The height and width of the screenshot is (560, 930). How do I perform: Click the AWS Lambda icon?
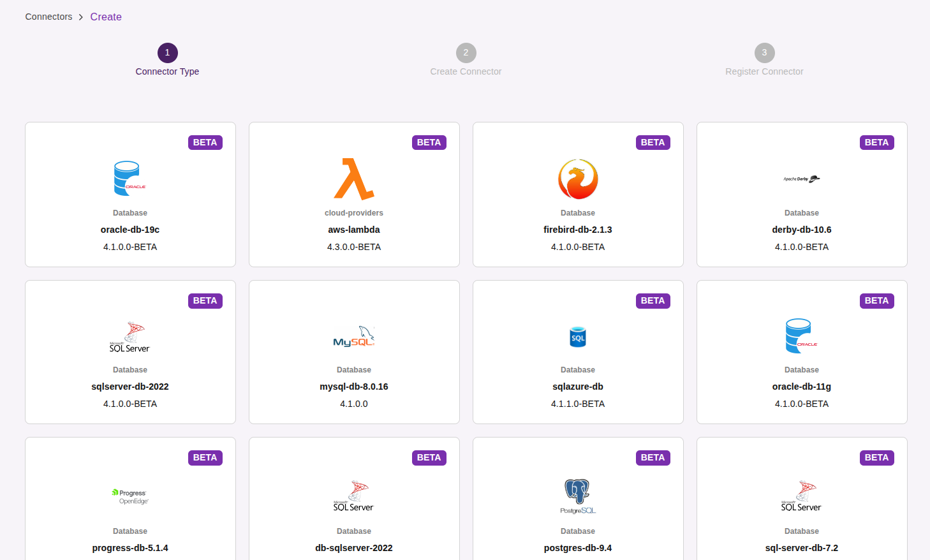click(353, 179)
